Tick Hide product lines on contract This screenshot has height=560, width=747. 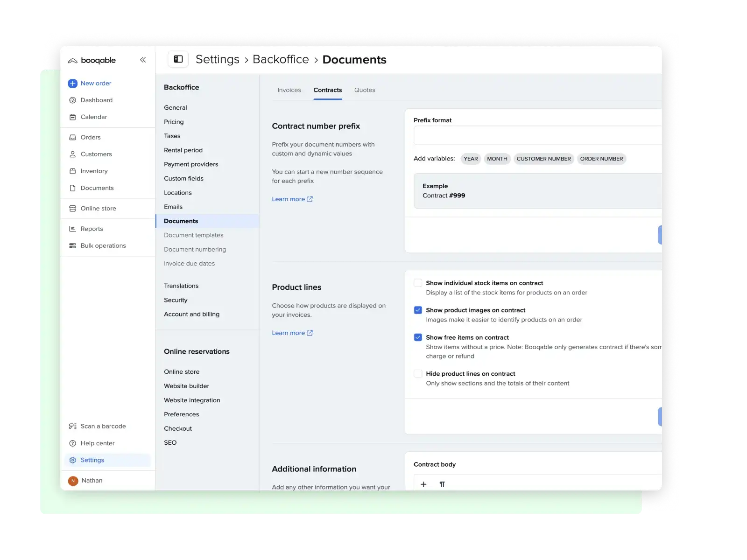(x=418, y=374)
